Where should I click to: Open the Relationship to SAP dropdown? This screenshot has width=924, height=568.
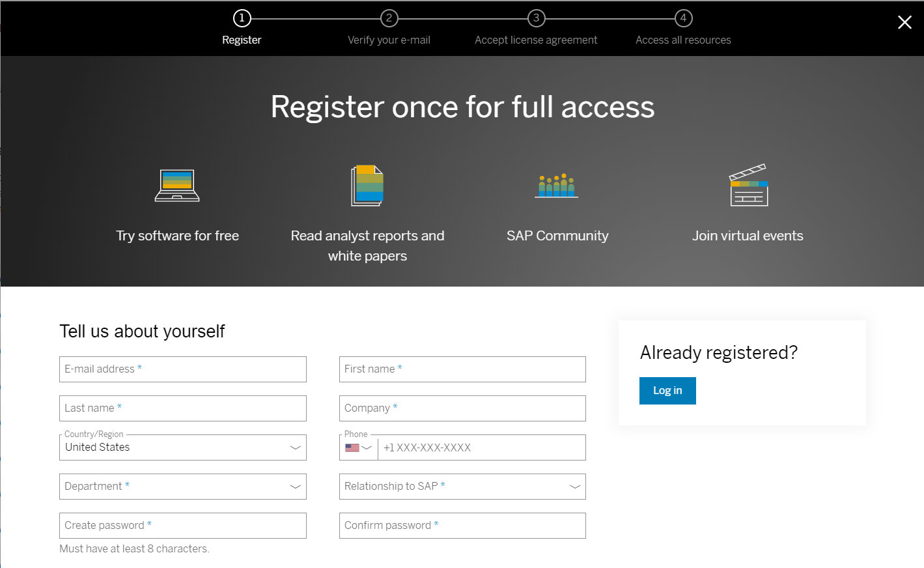point(462,487)
